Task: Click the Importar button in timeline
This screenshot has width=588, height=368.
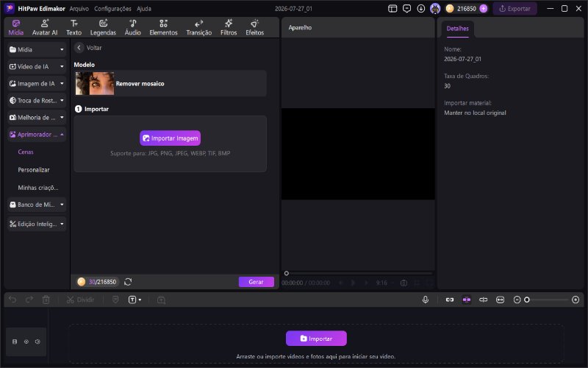Action: (x=316, y=339)
